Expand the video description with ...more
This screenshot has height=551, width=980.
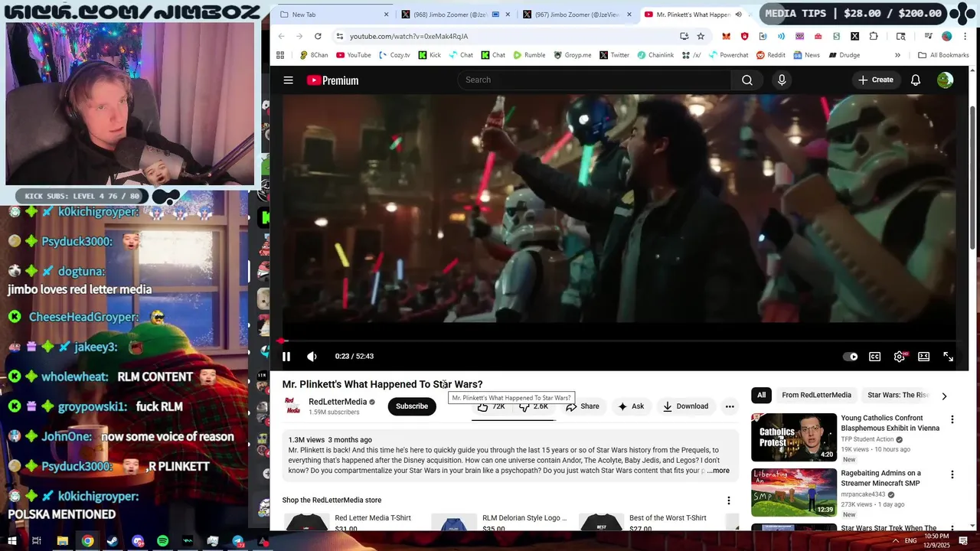718,471
